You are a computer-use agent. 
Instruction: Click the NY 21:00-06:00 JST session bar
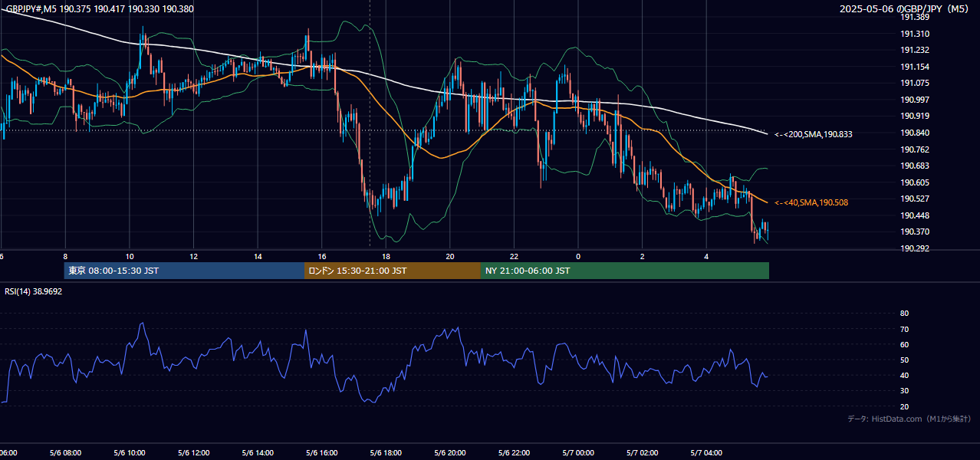click(625, 271)
